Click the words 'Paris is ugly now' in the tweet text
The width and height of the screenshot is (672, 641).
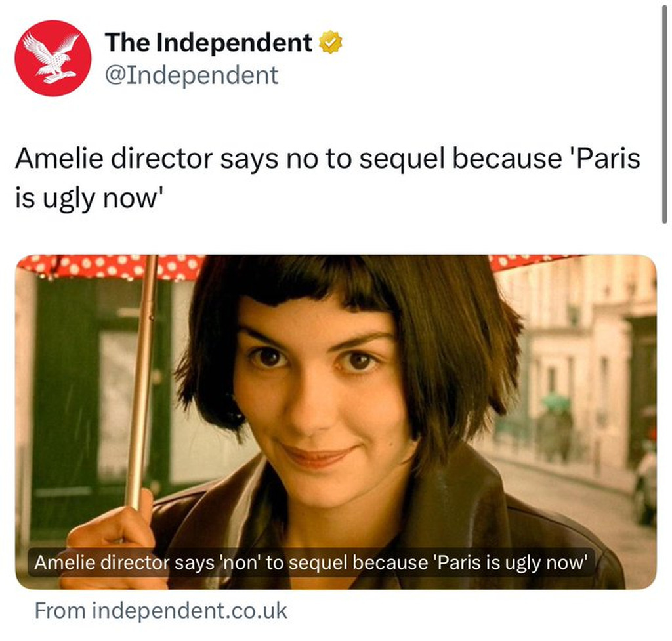click(327, 178)
